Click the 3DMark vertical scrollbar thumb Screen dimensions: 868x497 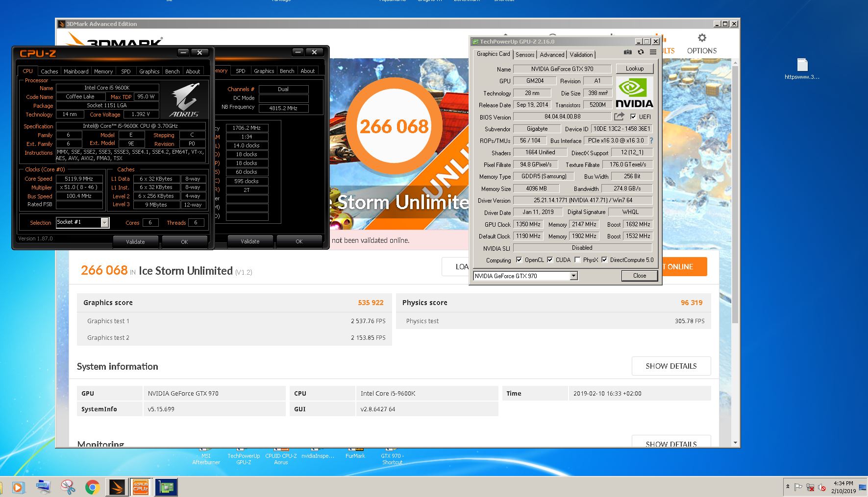click(x=735, y=193)
